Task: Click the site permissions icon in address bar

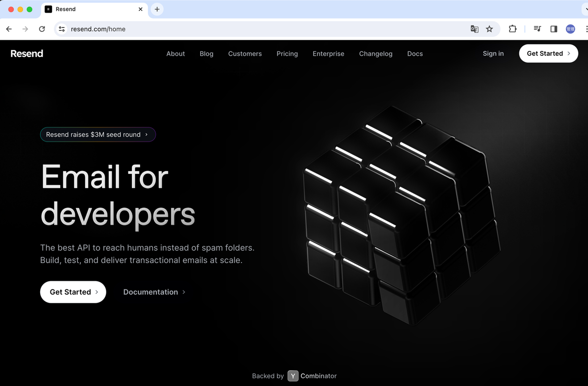Action: pyautogui.click(x=62, y=29)
